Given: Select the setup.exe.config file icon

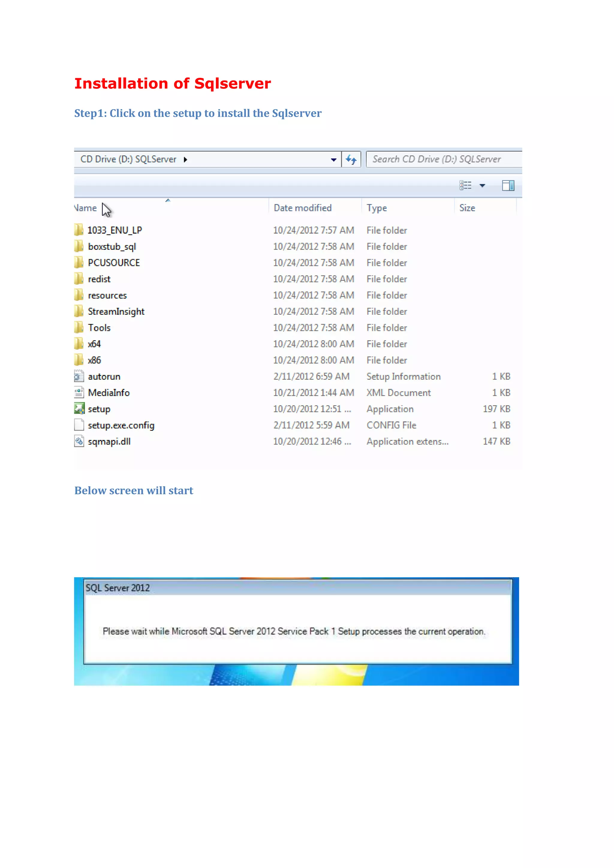Looking at the screenshot, I should coord(79,425).
